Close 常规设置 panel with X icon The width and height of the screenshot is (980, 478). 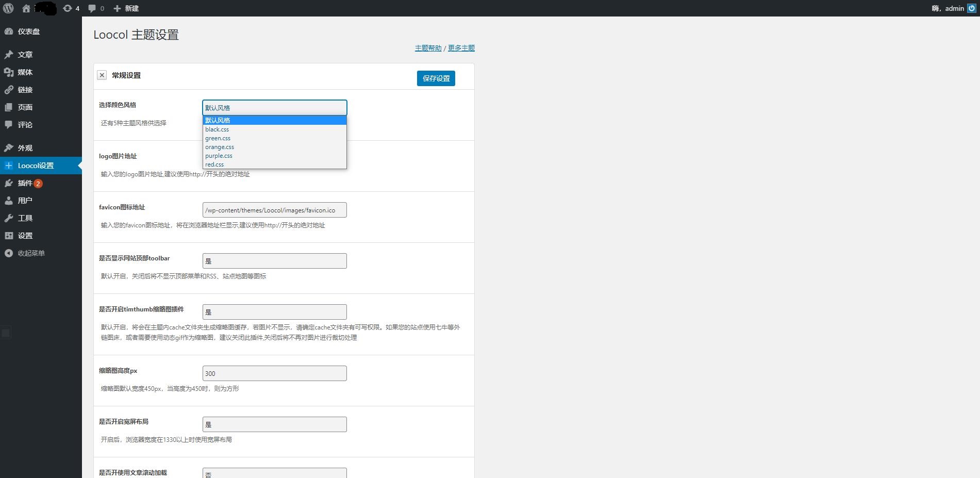click(x=102, y=75)
